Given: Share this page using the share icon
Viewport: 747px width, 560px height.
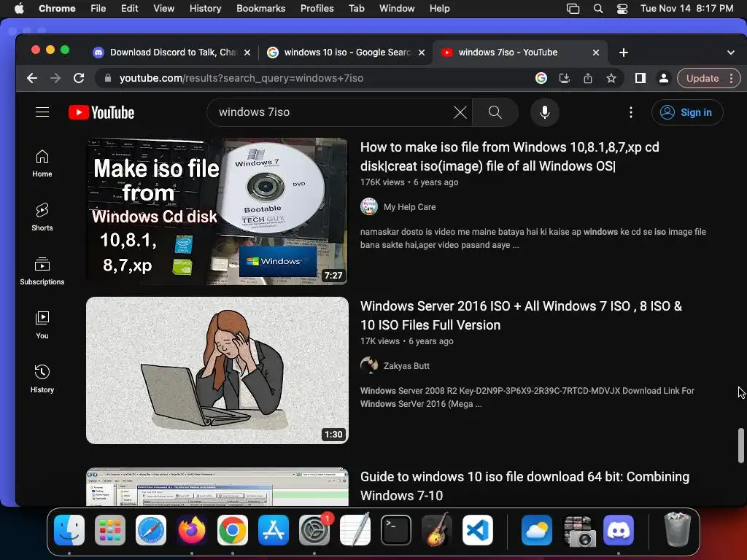Looking at the screenshot, I should point(588,78).
